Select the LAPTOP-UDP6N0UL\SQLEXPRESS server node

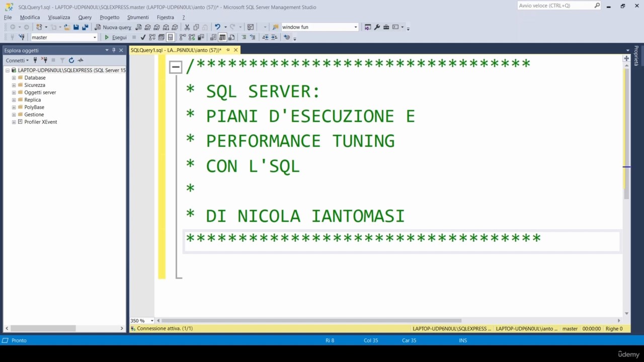[x=71, y=70]
